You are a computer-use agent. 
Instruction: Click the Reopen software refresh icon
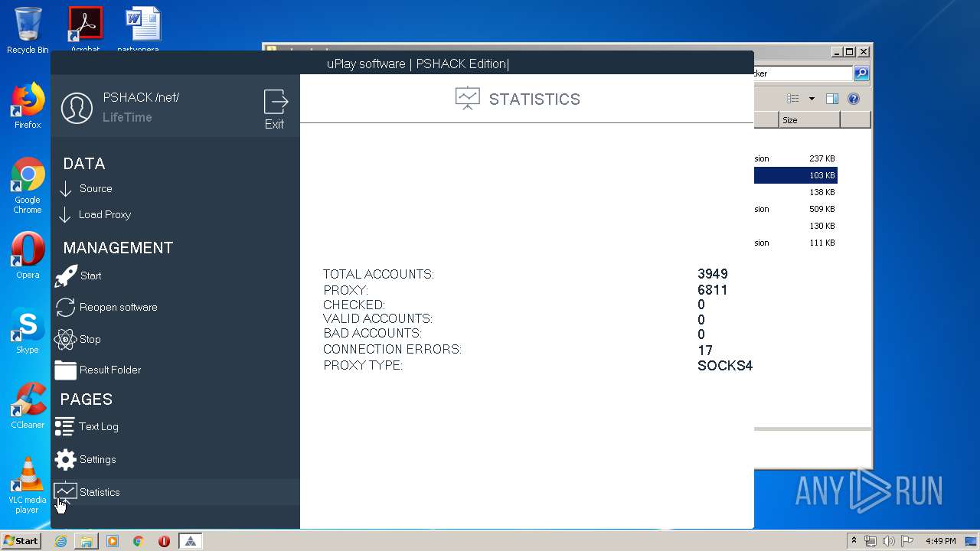[66, 308]
